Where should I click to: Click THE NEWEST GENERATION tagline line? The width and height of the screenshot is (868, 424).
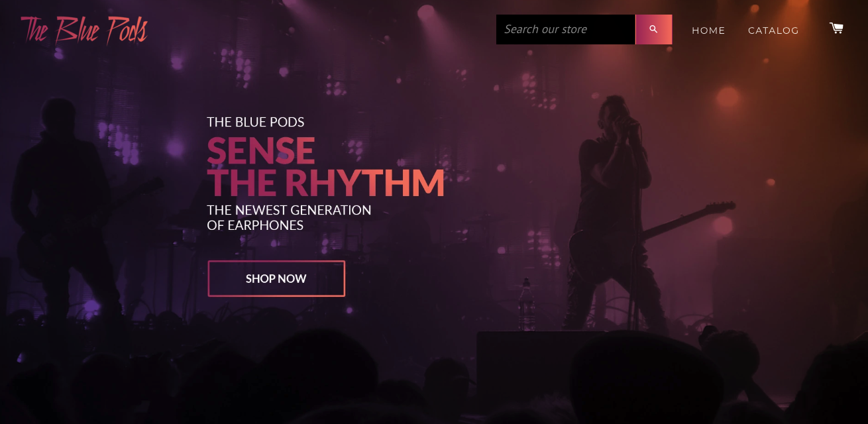pos(289,210)
